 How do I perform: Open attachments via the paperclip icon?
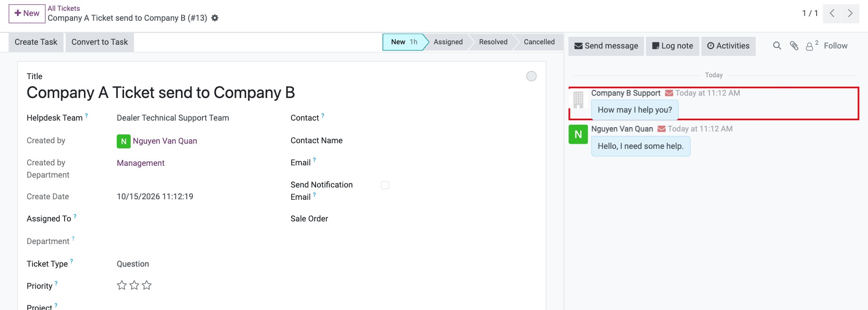pos(794,46)
